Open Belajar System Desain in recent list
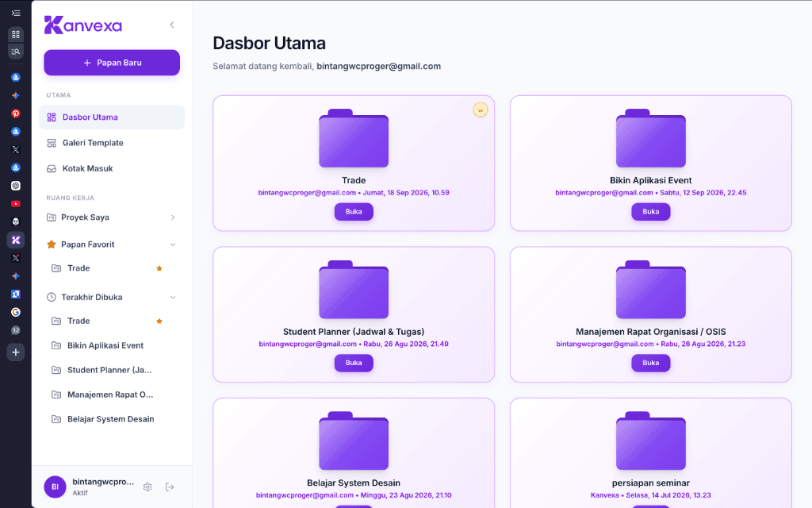 coord(111,419)
